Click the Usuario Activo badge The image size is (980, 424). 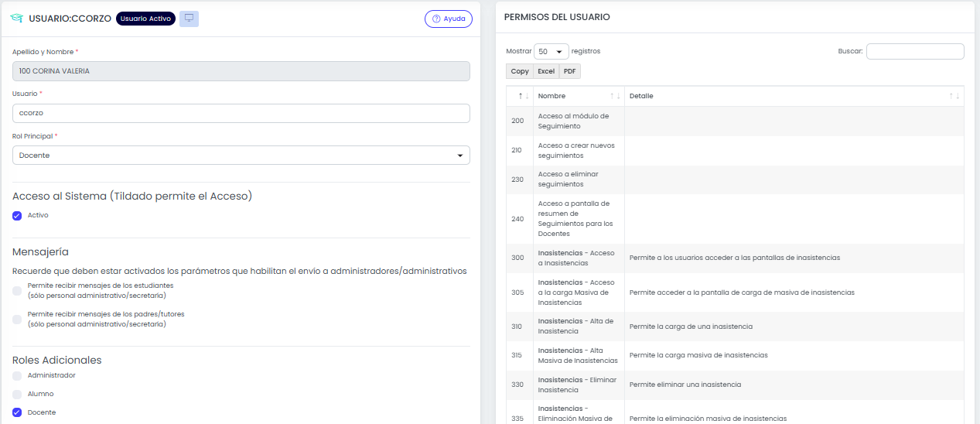(145, 19)
